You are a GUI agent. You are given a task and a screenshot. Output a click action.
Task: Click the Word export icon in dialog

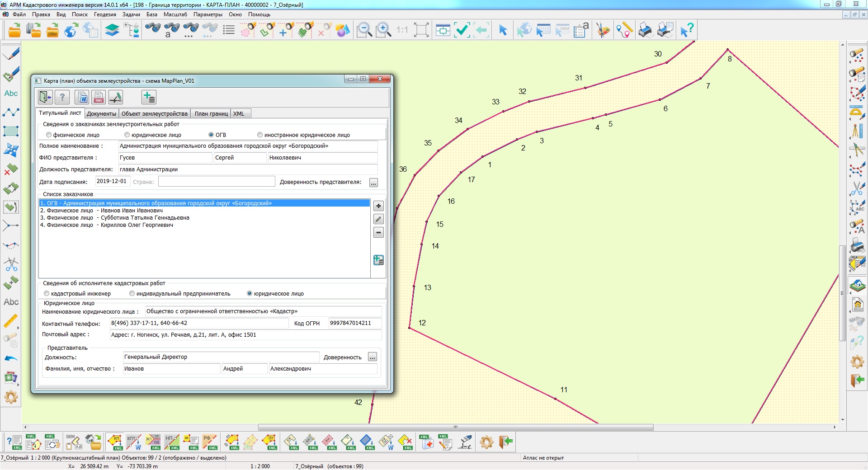pos(83,97)
